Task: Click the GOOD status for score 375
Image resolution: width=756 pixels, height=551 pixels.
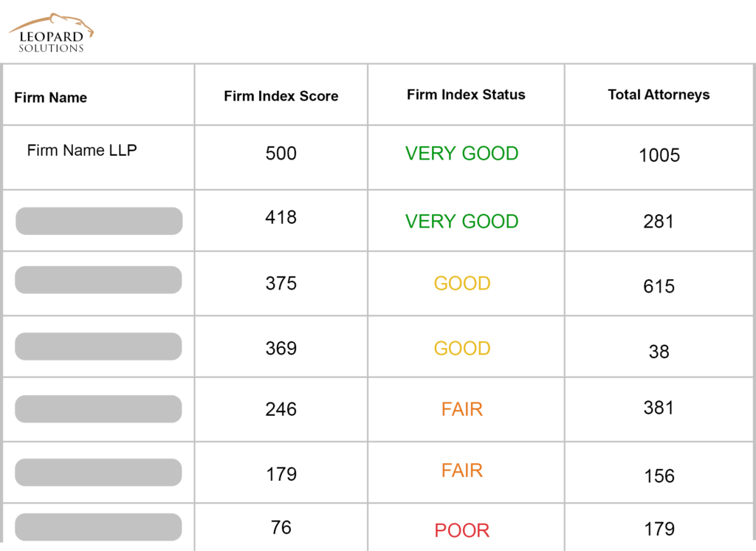Action: (462, 283)
